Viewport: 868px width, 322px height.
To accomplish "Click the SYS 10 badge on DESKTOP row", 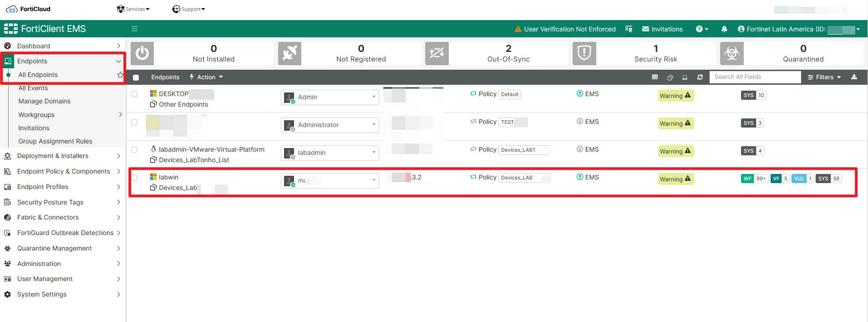I will coord(754,95).
